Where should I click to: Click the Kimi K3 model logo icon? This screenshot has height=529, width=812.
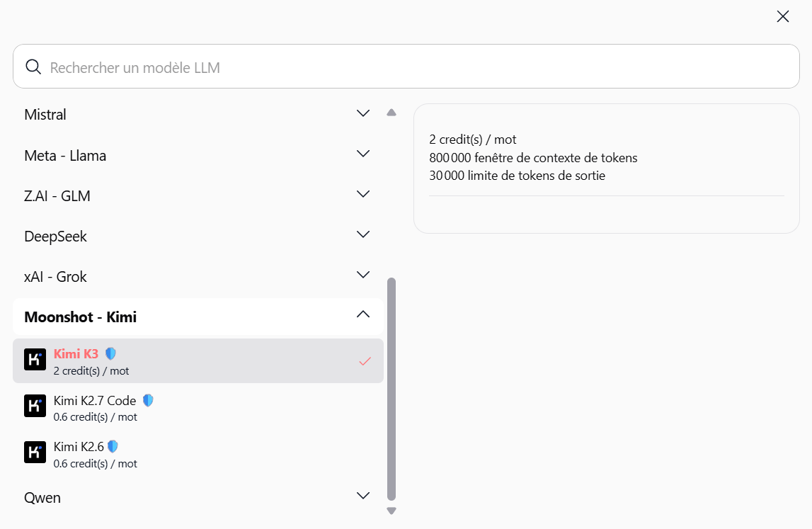pyautogui.click(x=35, y=359)
